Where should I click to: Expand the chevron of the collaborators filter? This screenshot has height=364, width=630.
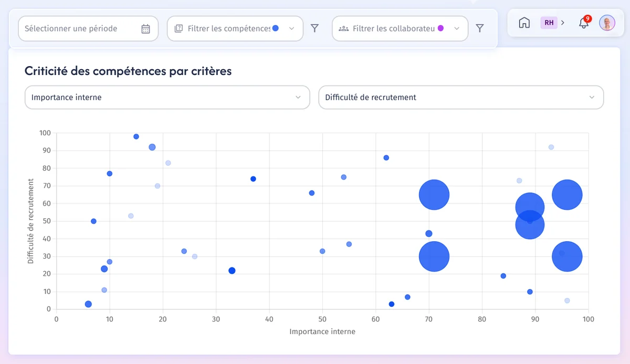(457, 29)
